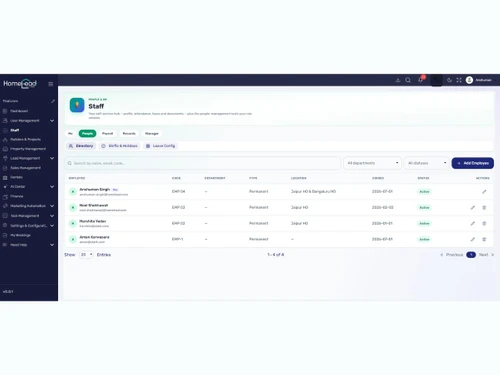Click the search magnifier in top bar
The image size is (500, 375).
coord(408,80)
